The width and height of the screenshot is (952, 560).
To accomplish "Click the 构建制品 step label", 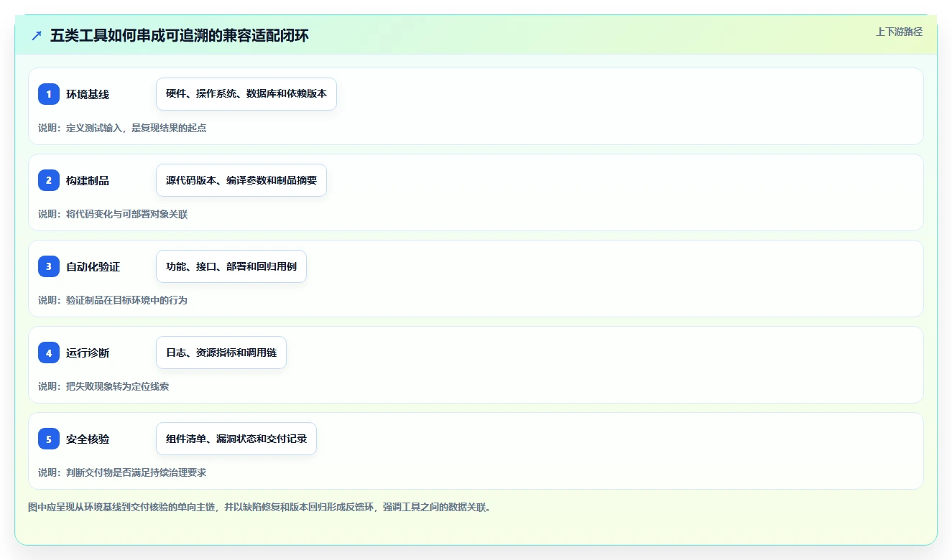I will [x=88, y=180].
